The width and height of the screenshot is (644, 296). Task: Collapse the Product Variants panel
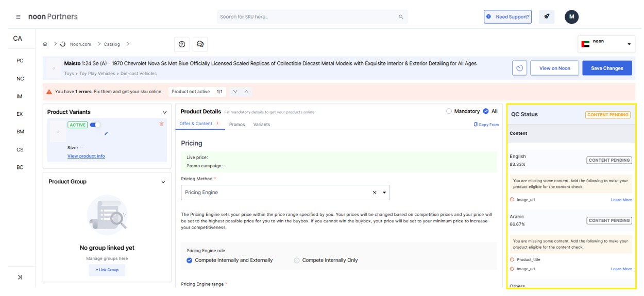click(164, 112)
